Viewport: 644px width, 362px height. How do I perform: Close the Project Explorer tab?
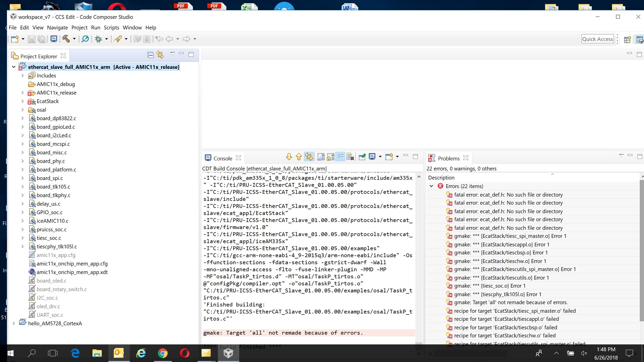(63, 56)
